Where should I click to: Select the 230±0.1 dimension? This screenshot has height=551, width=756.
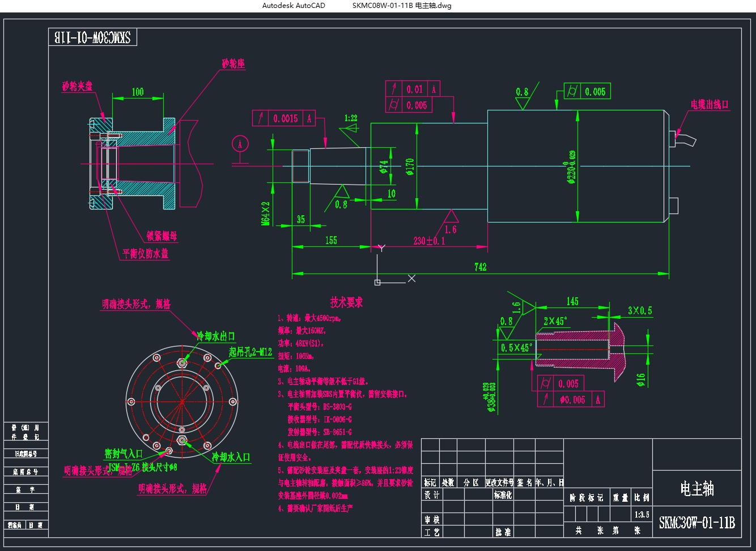coord(429,241)
